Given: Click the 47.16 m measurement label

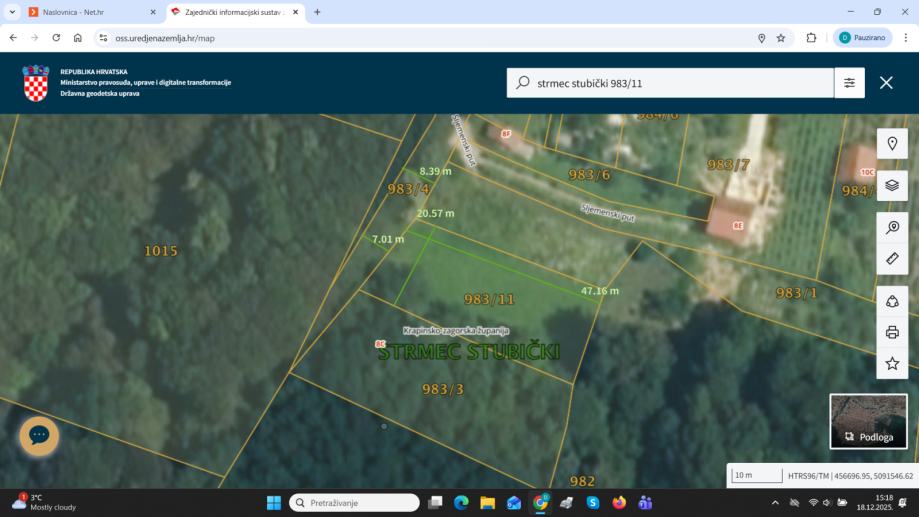Looking at the screenshot, I should click(x=600, y=291).
